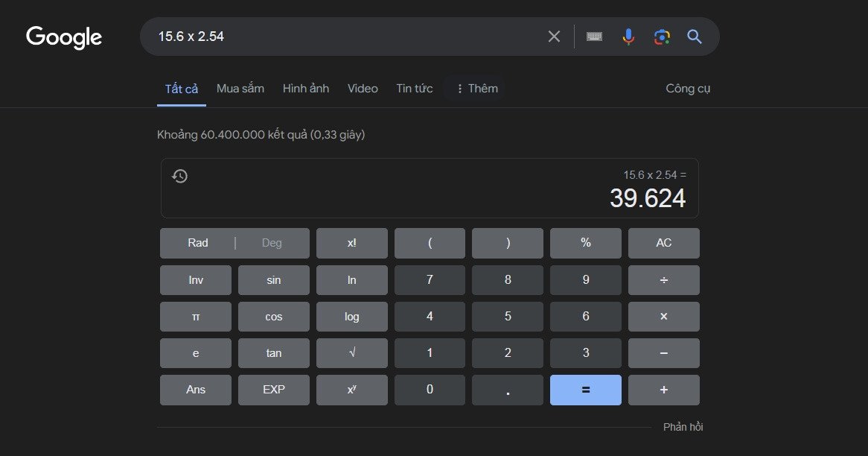The image size is (868, 456).
Task: Click the search box with 15.6 x 2.54
Action: [x=342, y=37]
